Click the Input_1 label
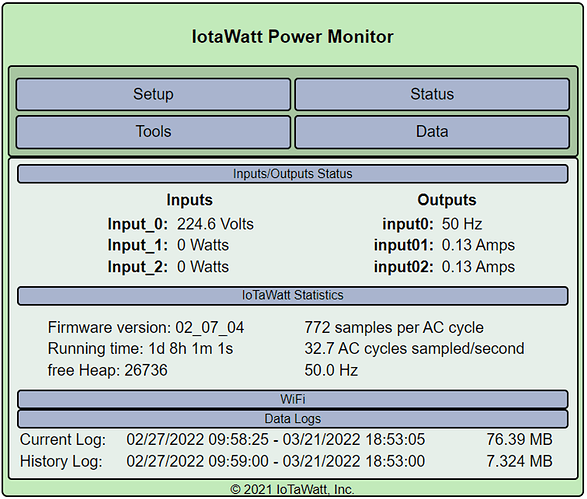This screenshot has height=499, width=587. click(x=138, y=246)
